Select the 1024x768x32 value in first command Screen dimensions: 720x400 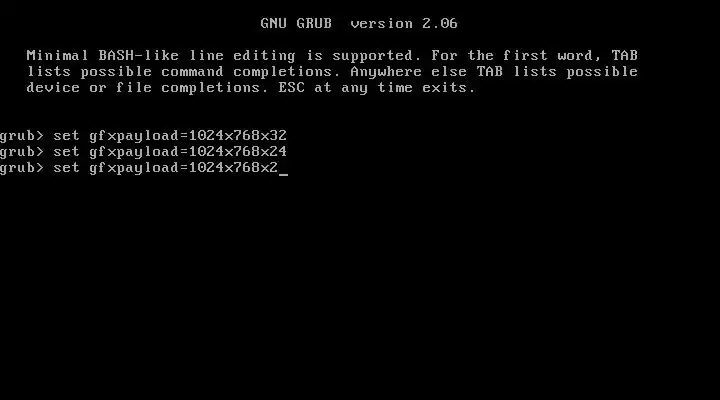tap(237, 135)
